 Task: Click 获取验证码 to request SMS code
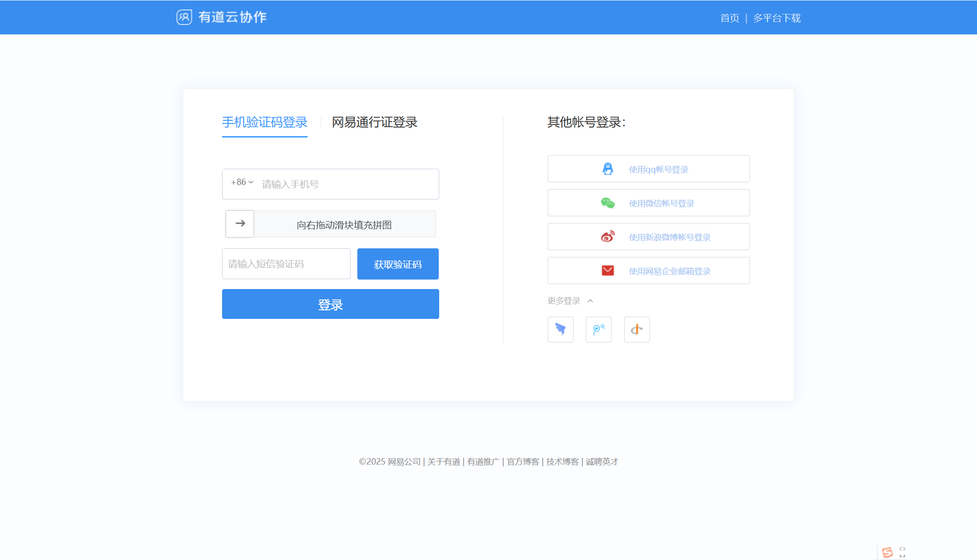[398, 264]
